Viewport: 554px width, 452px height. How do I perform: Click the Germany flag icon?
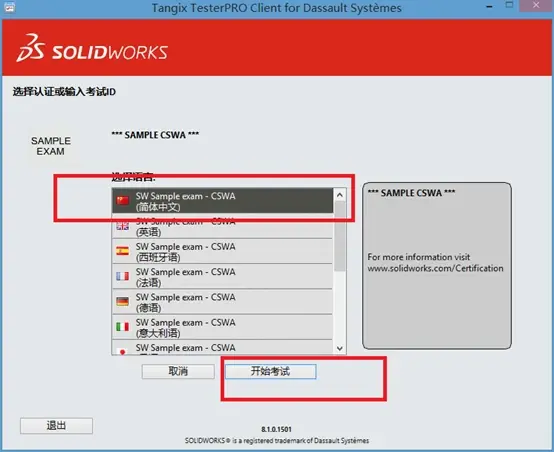(123, 301)
